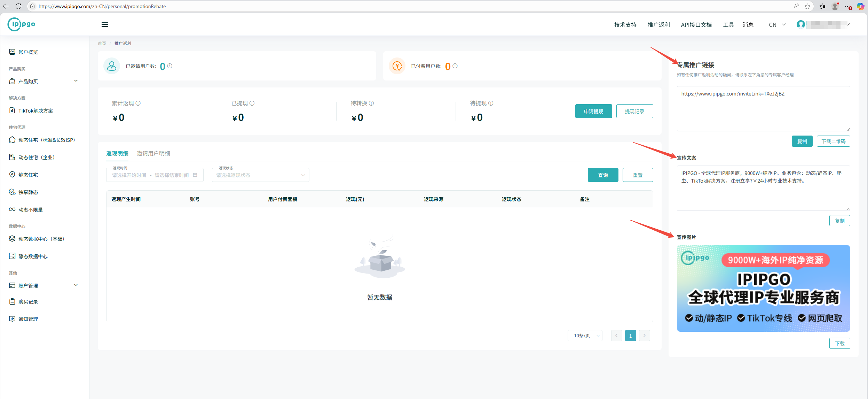868x399 pixels.
Task: Open 技术支持 in top navigation
Action: 625,25
